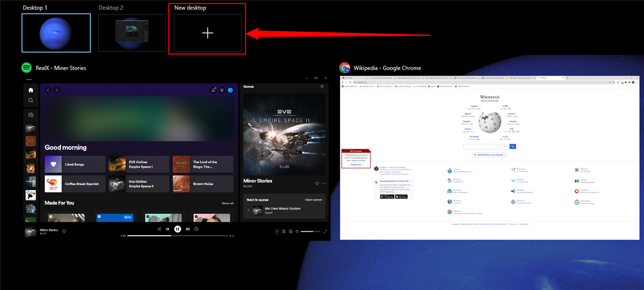The image size is (644, 290).
Task: Open the Liked Songs playlist tile
Action: pos(75,163)
